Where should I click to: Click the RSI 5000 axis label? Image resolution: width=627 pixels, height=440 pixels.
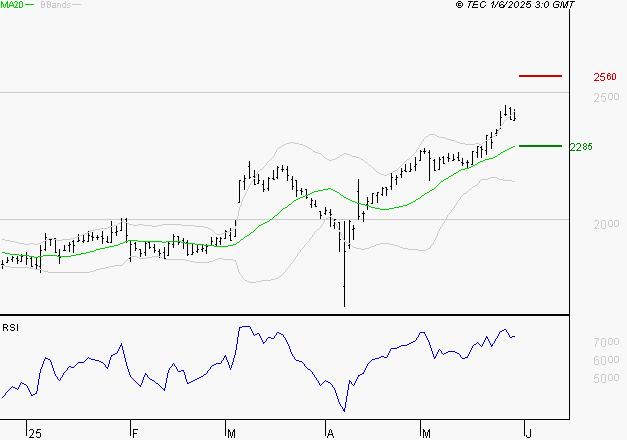606,378
